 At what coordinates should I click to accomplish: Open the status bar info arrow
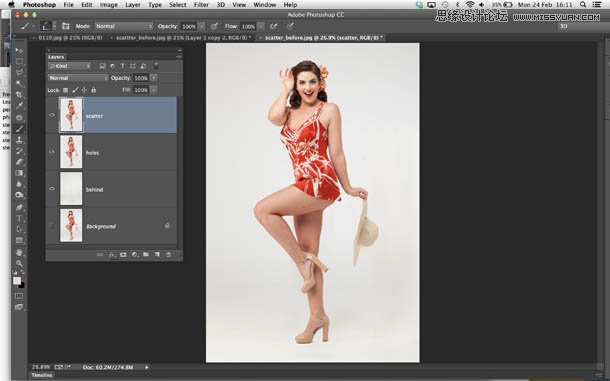pos(147,367)
